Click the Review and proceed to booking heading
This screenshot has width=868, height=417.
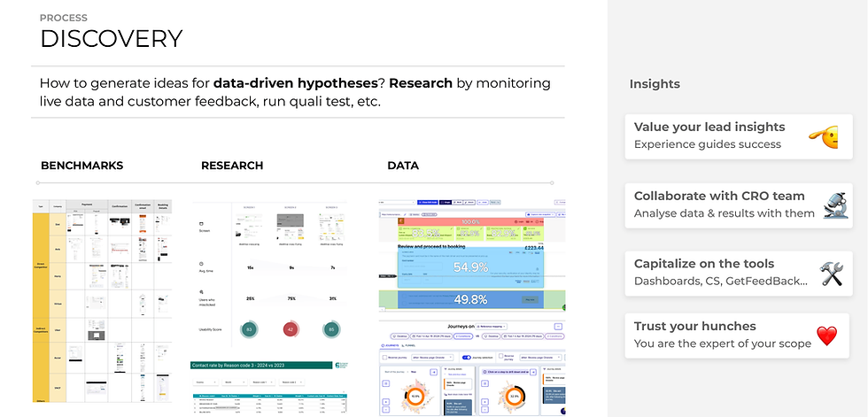[x=432, y=247]
